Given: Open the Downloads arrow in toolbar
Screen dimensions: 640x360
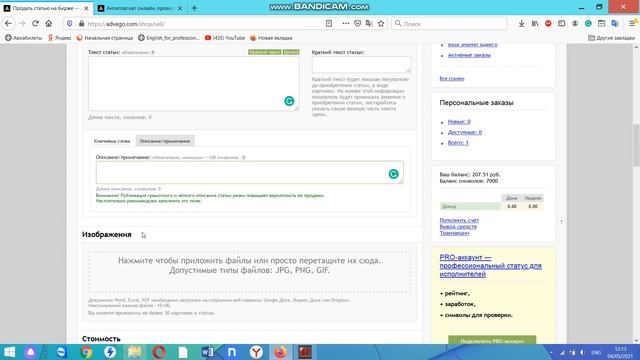Looking at the screenshot, I should (522, 24).
